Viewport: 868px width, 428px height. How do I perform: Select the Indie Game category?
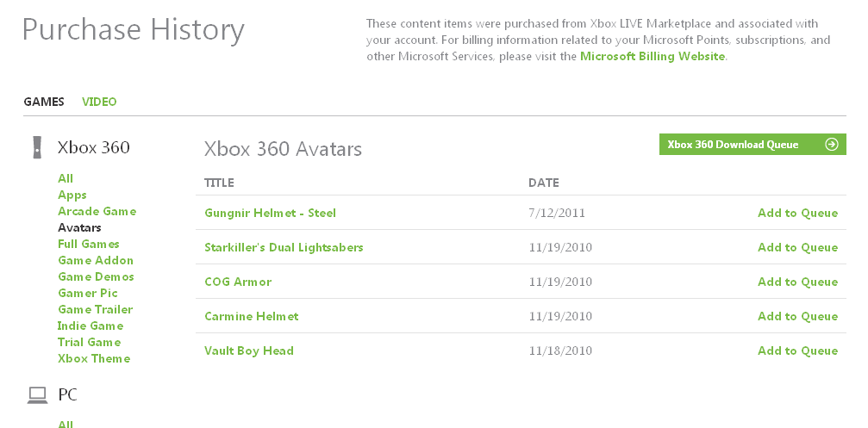tap(91, 326)
